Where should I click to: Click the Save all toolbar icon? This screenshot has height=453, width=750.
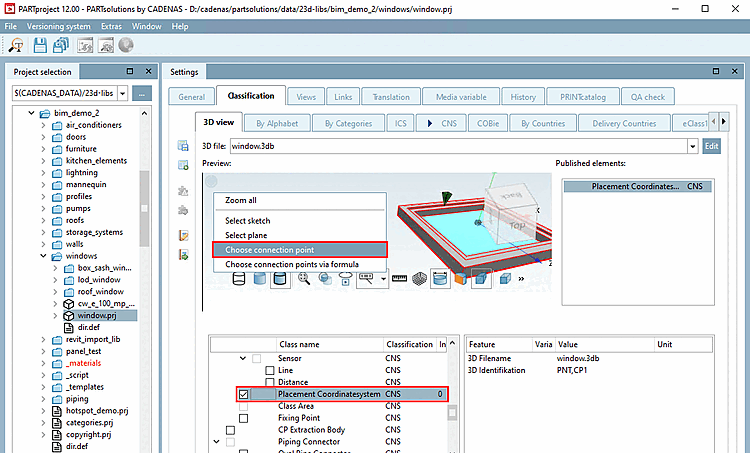point(62,45)
